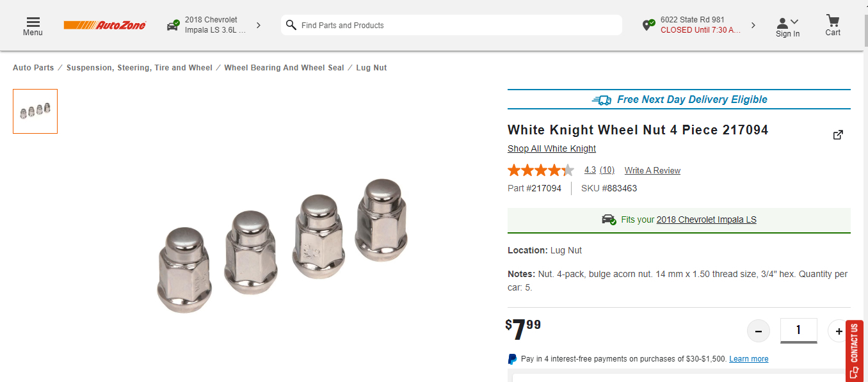Expand store details for 6022 State Rd 981

click(x=753, y=25)
